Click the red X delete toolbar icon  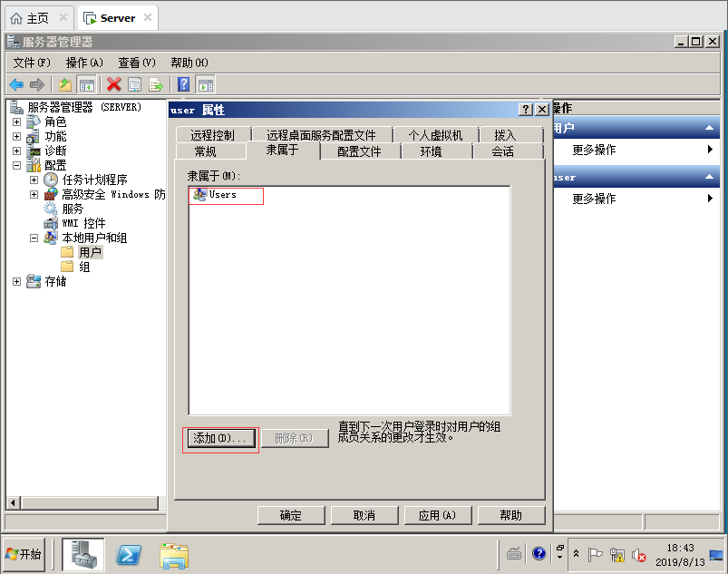pyautogui.click(x=113, y=84)
